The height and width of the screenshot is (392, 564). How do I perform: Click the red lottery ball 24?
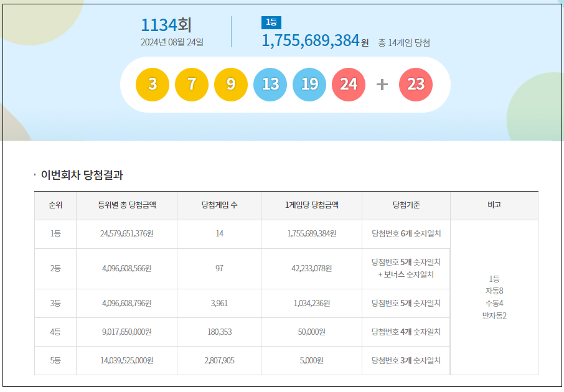click(349, 85)
